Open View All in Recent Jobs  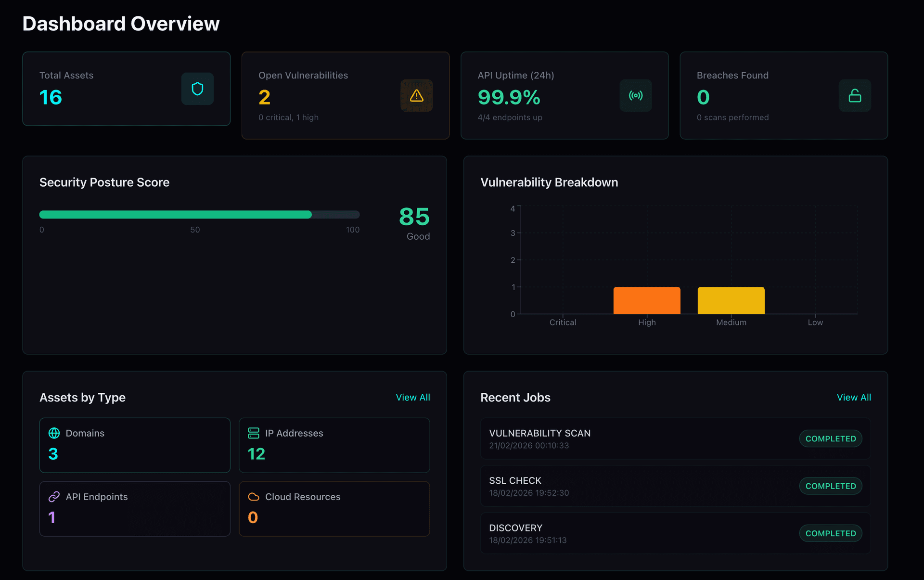(x=854, y=397)
